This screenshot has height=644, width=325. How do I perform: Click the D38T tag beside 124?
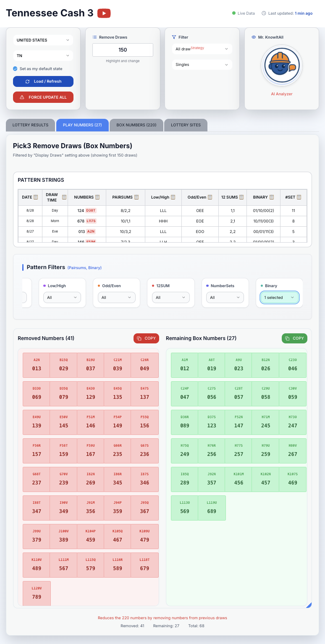pos(91,210)
